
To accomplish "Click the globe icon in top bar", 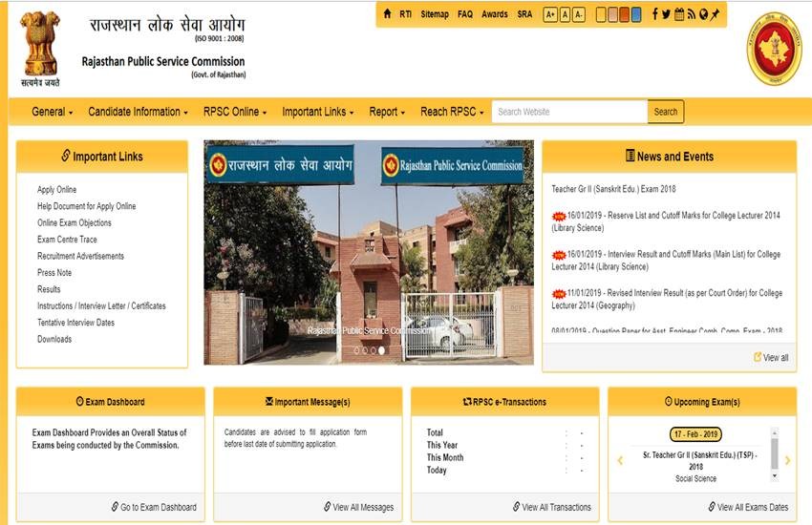I will pyautogui.click(x=703, y=14).
